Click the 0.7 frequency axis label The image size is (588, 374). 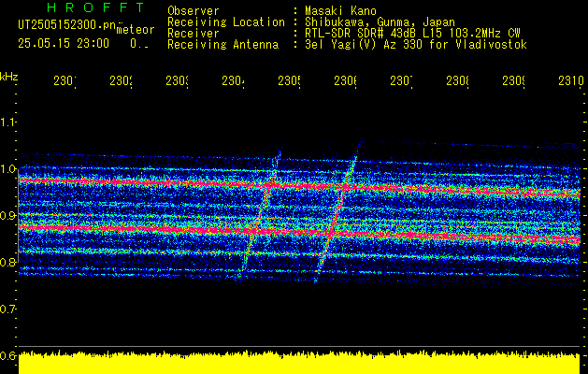coord(7,309)
